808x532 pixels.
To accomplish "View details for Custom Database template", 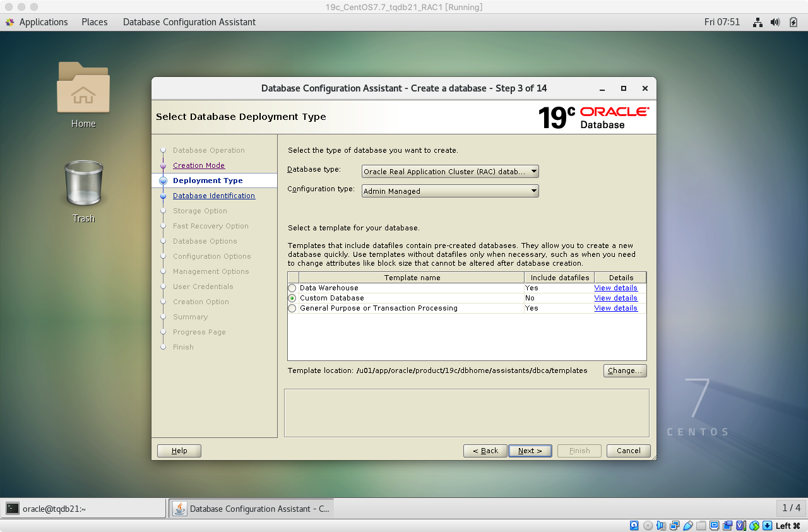I will (x=616, y=298).
